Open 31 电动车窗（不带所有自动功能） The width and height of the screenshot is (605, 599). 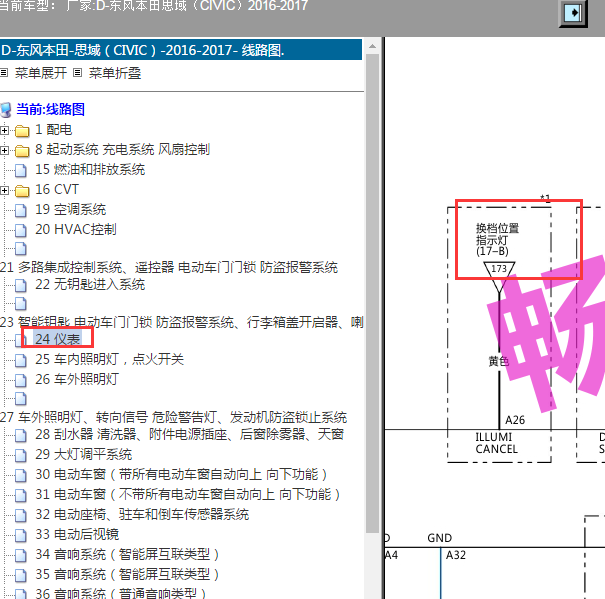click(x=189, y=494)
